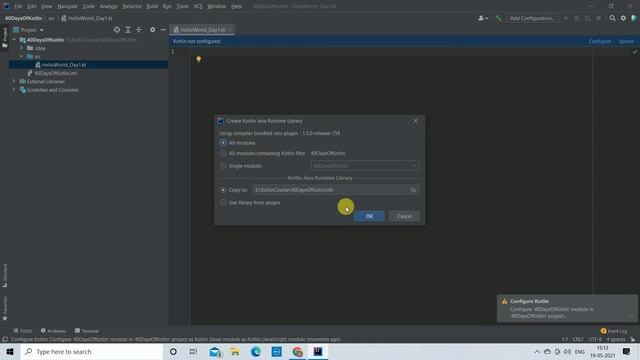Open Project panel options gear
This screenshot has width=640, height=360.
pos(152,30)
